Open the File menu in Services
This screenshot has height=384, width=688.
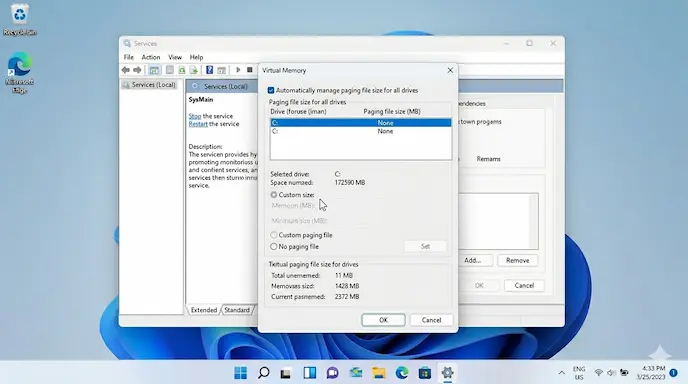pos(129,57)
